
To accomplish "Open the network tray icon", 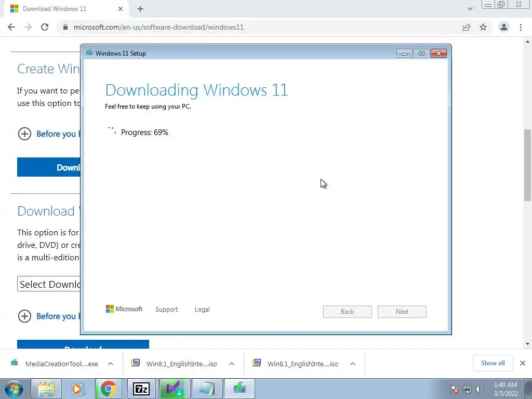I will coord(467,390).
